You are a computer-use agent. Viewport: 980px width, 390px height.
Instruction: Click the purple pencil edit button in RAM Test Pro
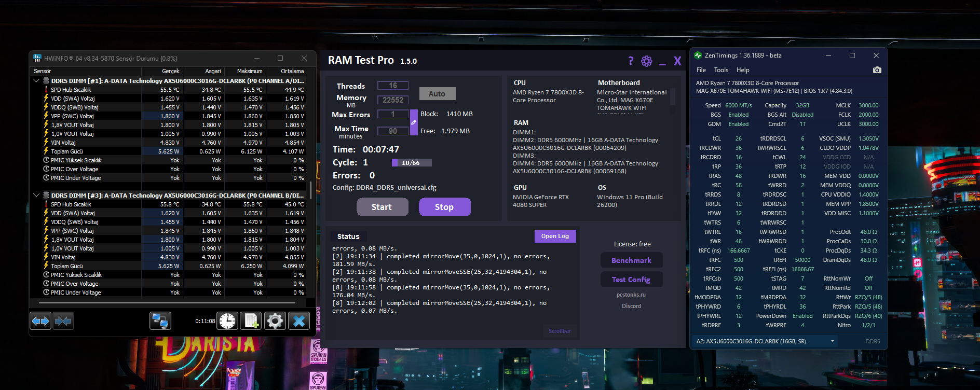click(x=414, y=122)
